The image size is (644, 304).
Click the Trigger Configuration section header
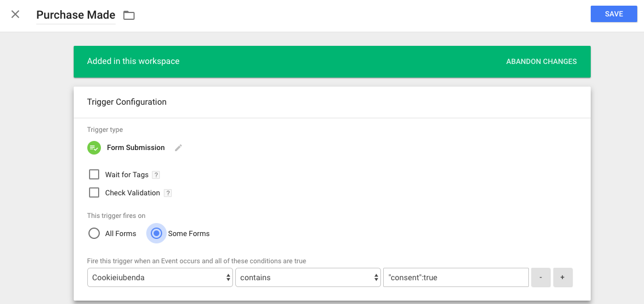127,102
